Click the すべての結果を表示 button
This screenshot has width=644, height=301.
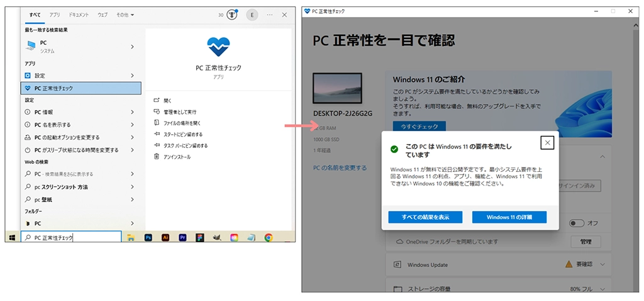coord(425,217)
